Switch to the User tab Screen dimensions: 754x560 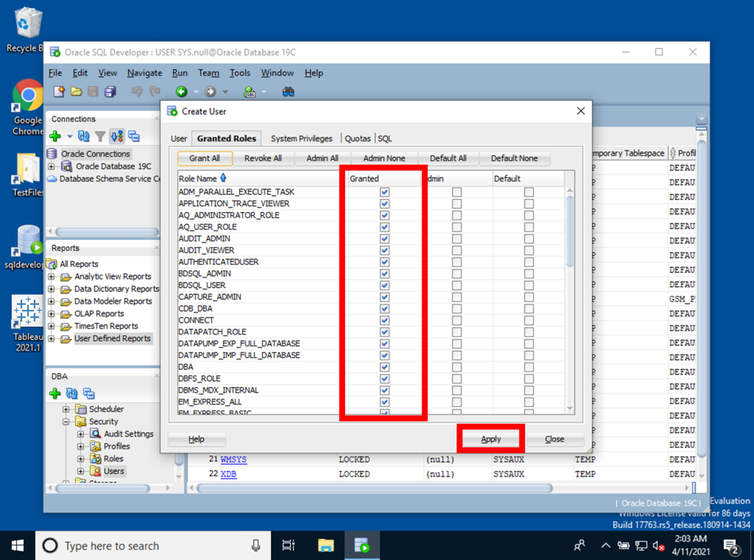coord(179,138)
